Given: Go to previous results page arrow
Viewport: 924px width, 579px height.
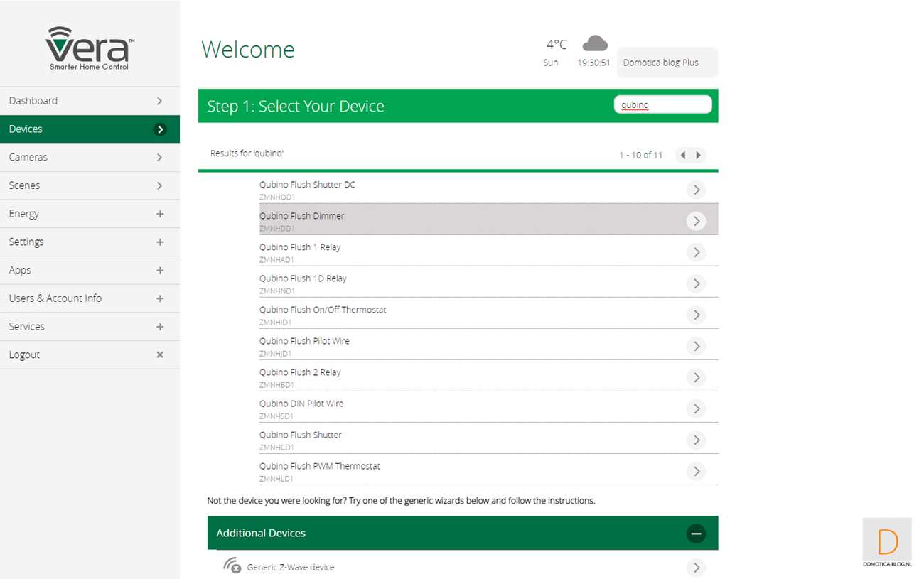Looking at the screenshot, I should 683,155.
